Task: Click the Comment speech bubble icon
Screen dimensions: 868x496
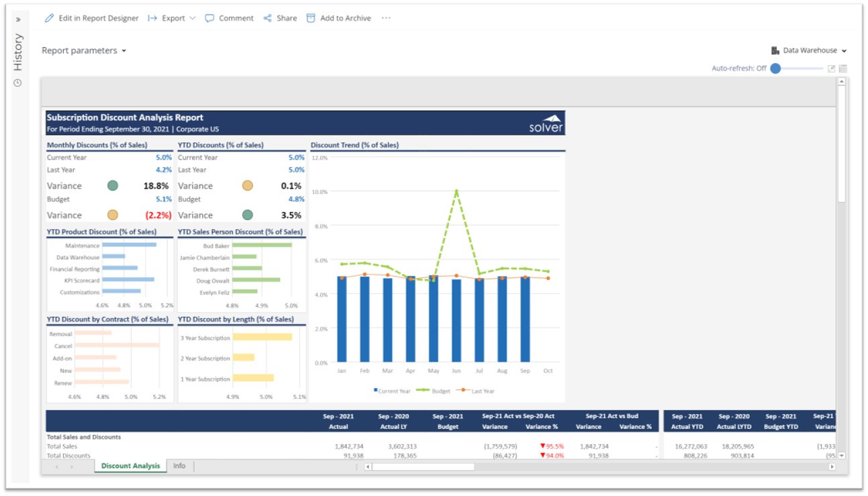Action: 210,18
